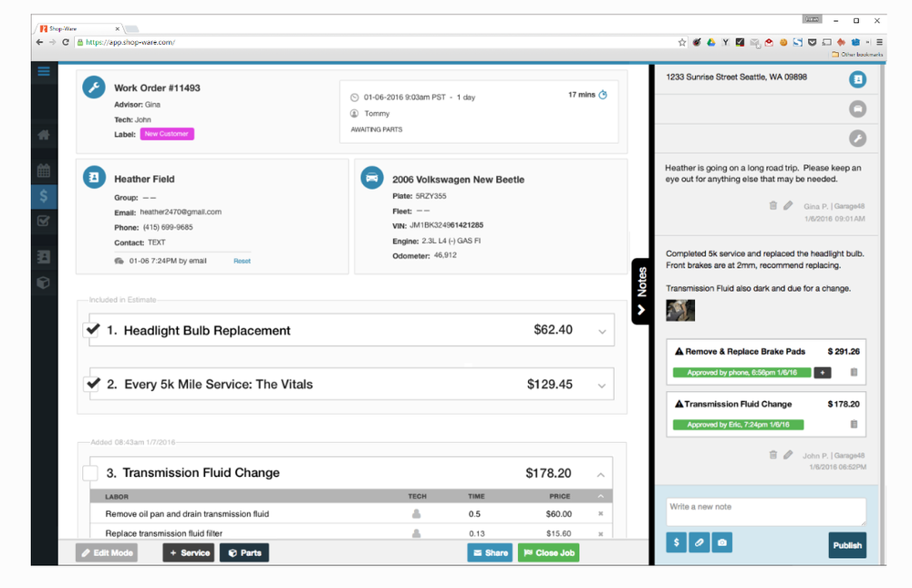Image resolution: width=912 pixels, height=588 pixels.
Task: Delete the Remove & Replace Brake Pads recommendation
Action: point(854,372)
